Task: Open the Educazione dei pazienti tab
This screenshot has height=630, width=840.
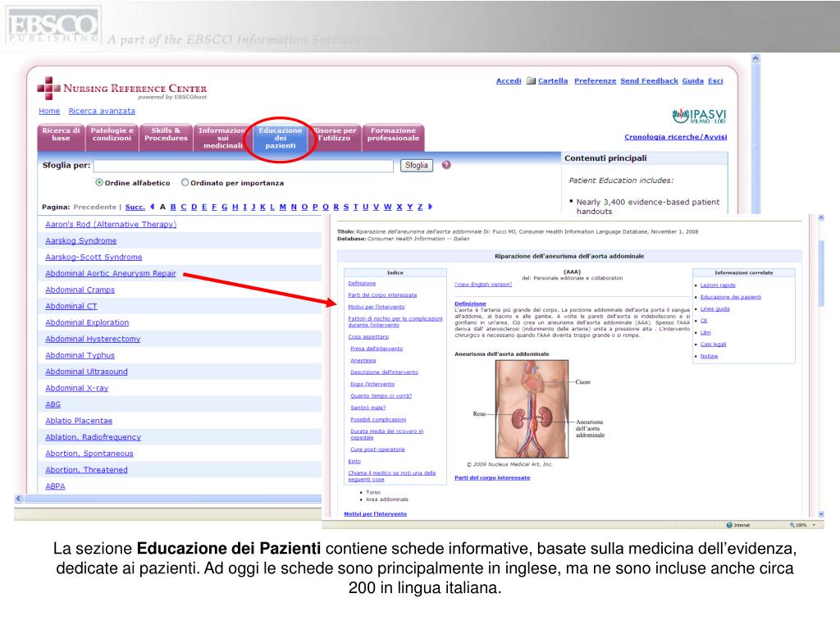Action: [x=281, y=138]
